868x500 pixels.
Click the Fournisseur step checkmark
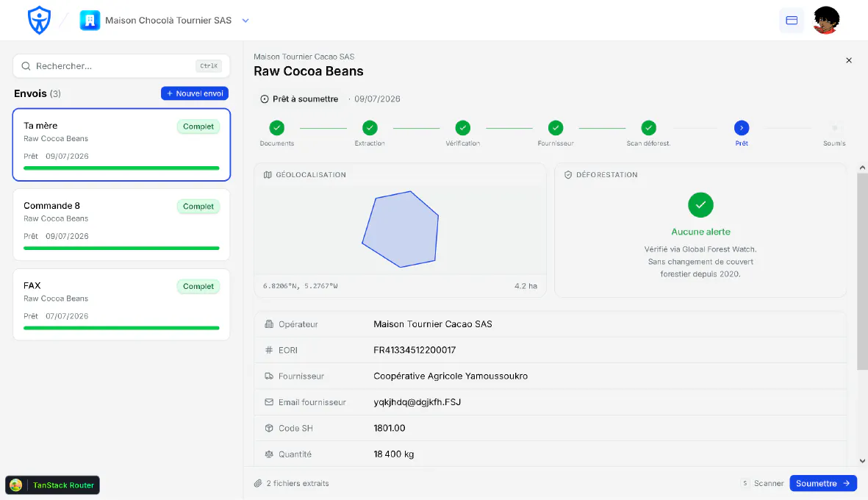pyautogui.click(x=556, y=128)
